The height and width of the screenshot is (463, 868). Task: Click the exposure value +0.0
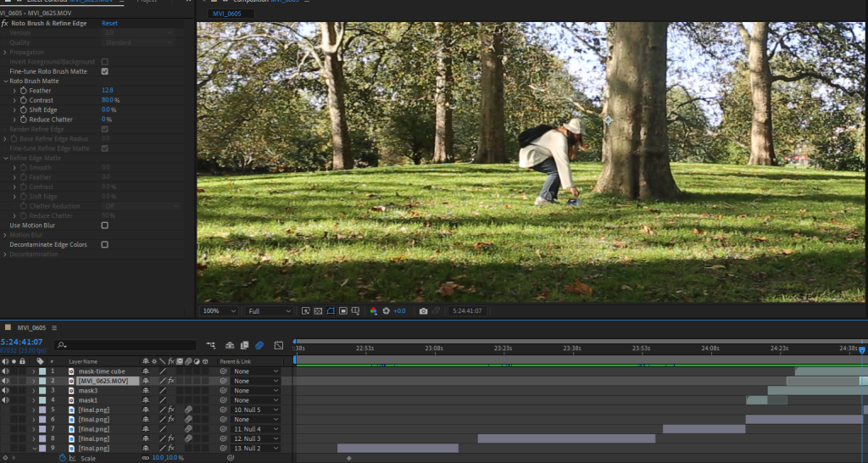[399, 311]
